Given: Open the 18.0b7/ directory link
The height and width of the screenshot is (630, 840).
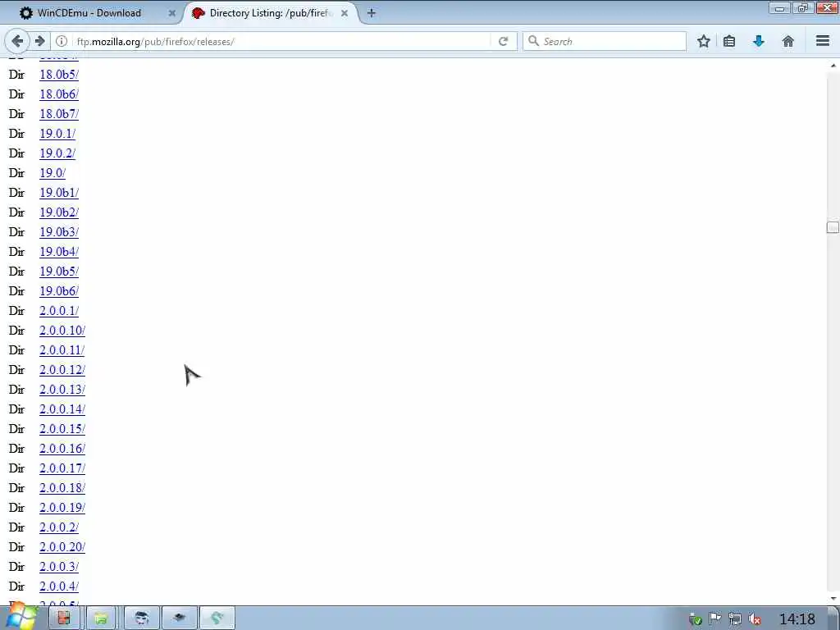Looking at the screenshot, I should pyautogui.click(x=59, y=114).
